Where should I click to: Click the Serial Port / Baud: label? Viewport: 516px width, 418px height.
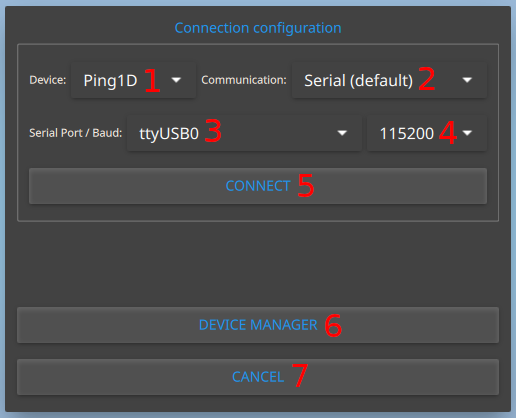(76, 133)
